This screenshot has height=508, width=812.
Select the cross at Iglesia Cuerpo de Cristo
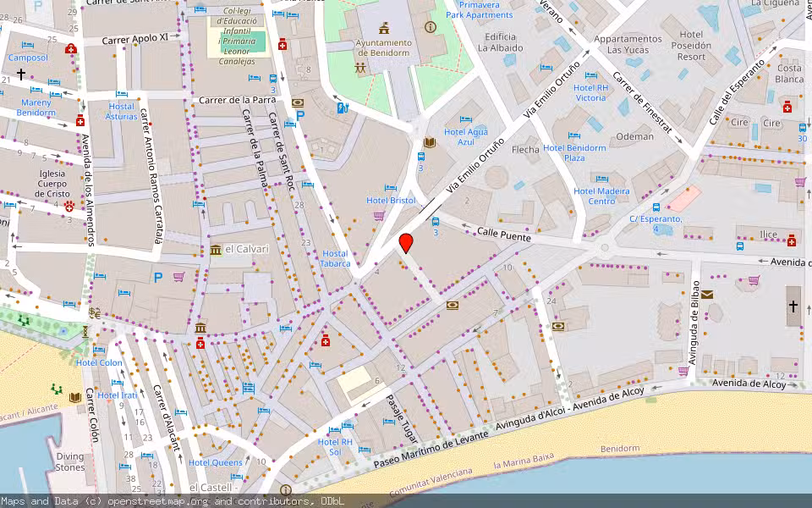tap(19, 73)
